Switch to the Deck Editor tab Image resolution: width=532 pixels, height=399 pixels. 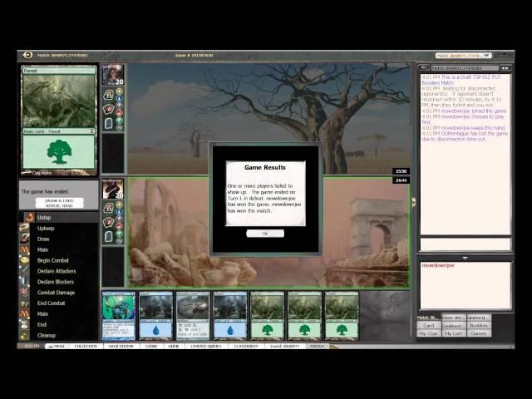121,346
